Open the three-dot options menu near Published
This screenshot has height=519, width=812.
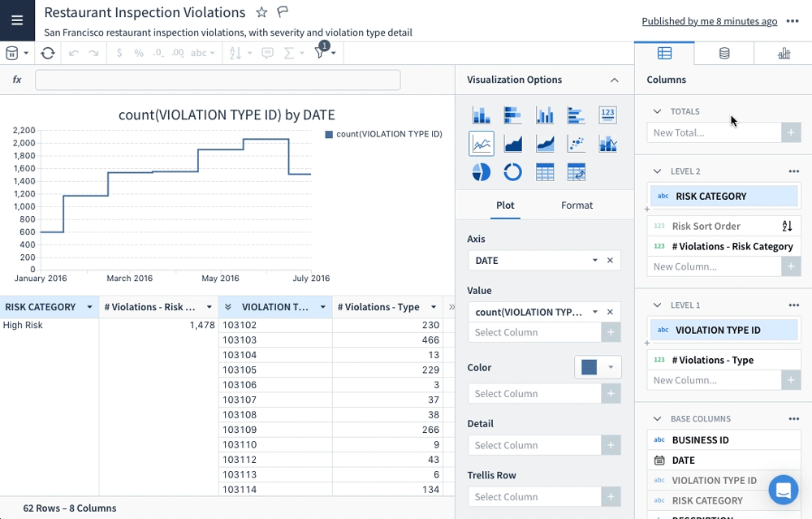click(793, 21)
